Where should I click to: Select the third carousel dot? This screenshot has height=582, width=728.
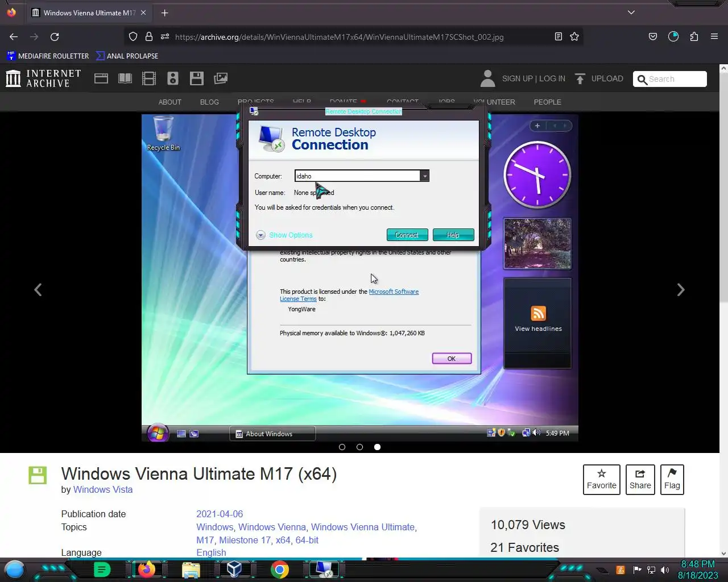coord(377,447)
